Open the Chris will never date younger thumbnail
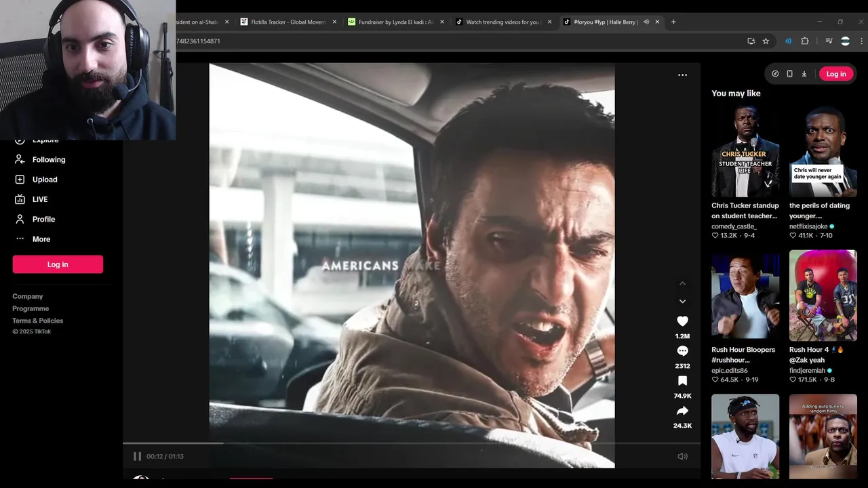Screen dimensions: 868x488 (x=823, y=151)
